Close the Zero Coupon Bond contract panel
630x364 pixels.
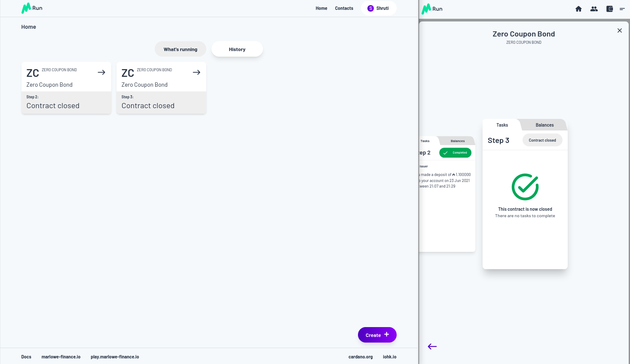point(619,30)
